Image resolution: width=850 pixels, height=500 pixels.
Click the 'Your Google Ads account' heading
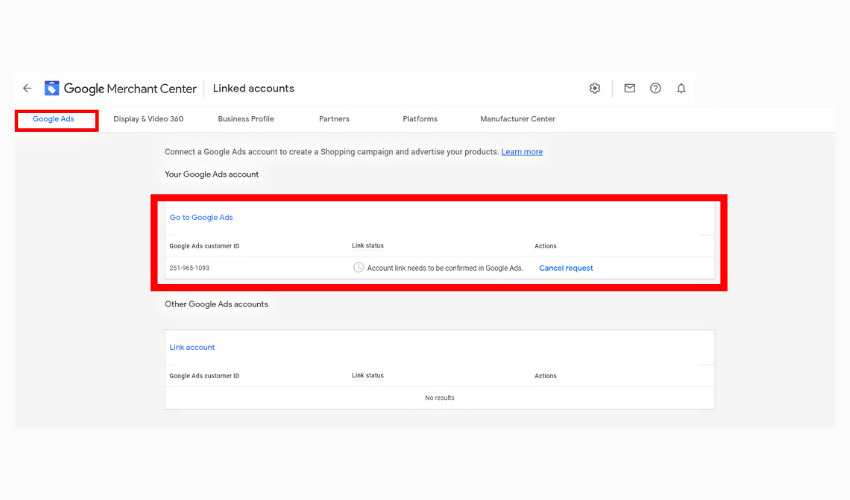[x=211, y=174]
